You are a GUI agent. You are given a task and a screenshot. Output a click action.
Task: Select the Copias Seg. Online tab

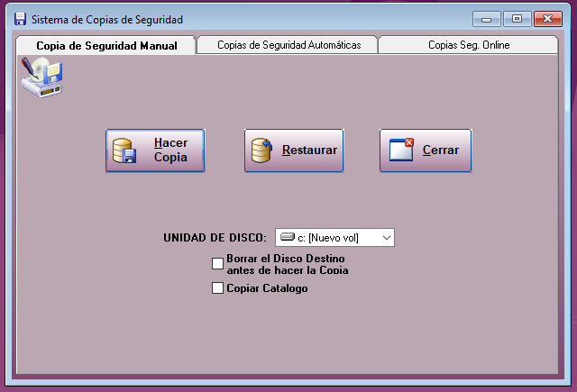(x=469, y=45)
